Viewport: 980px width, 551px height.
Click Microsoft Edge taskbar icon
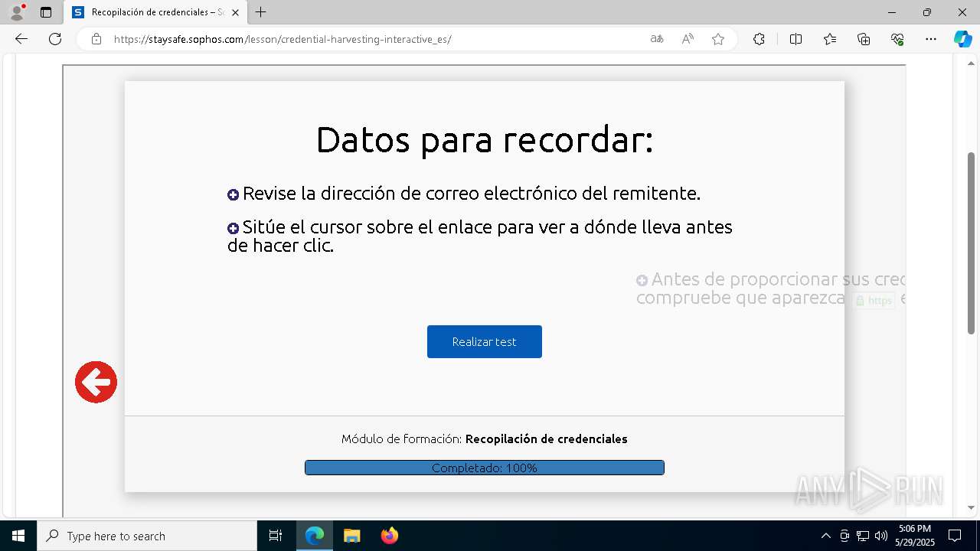[315, 536]
